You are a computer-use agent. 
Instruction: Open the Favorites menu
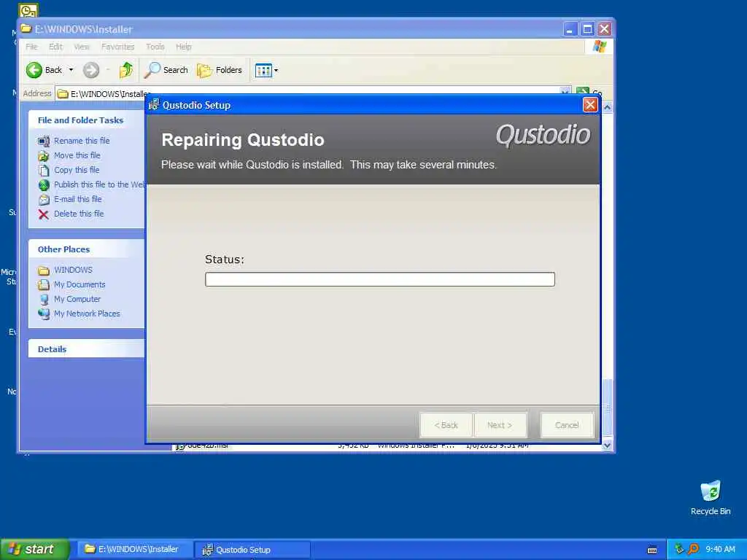click(117, 47)
